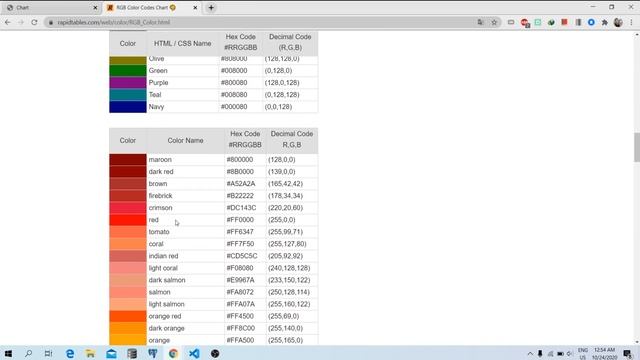Open the black round app on taskbar
Image resolution: width=640 pixels, height=360 pixels.
coord(215,353)
